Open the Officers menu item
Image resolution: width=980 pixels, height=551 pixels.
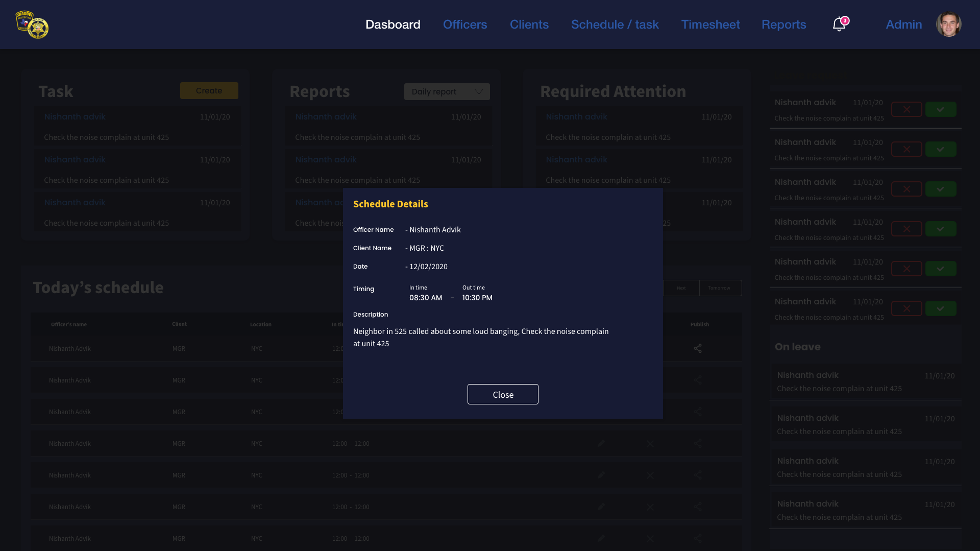464,25
